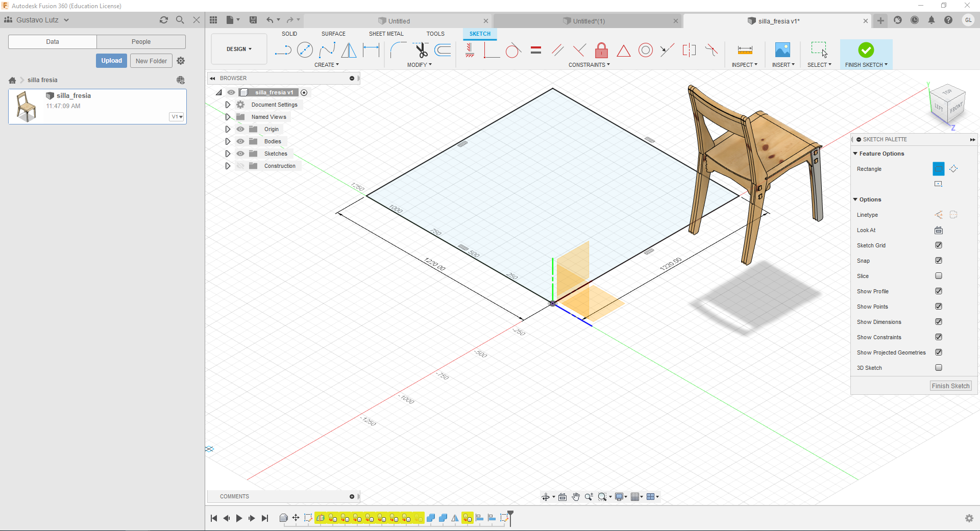Toggle the Snap checkbox
980x531 pixels.
pyautogui.click(x=938, y=261)
